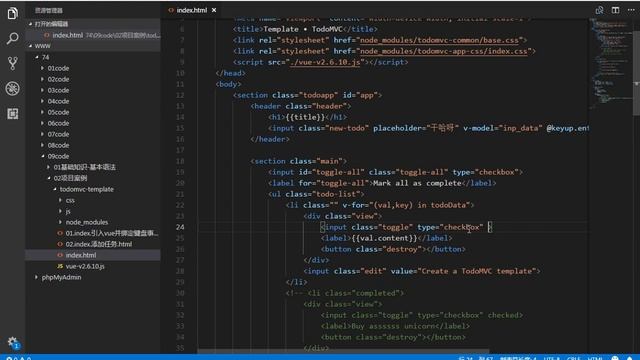Click the button class="destroy" on line 26
The height and width of the screenshot is (360, 640).
[x=393, y=249]
